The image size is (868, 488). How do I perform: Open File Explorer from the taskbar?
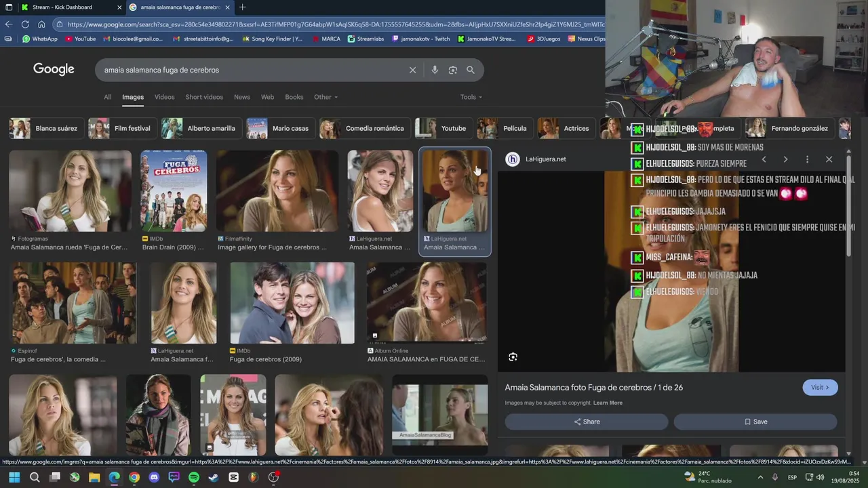(94, 477)
